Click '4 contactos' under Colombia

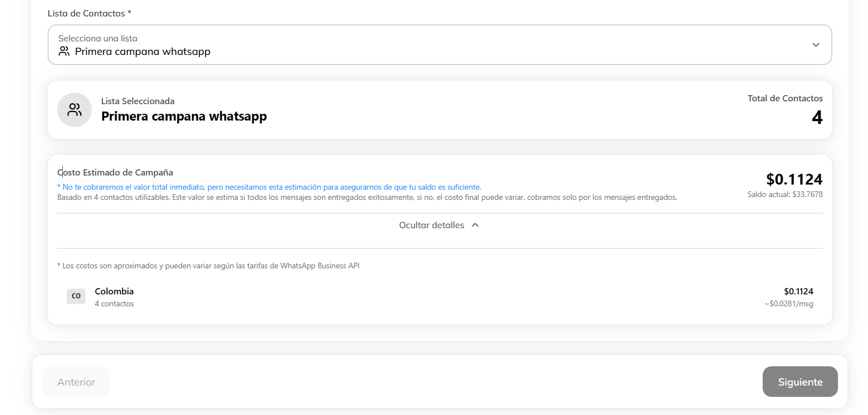(114, 304)
